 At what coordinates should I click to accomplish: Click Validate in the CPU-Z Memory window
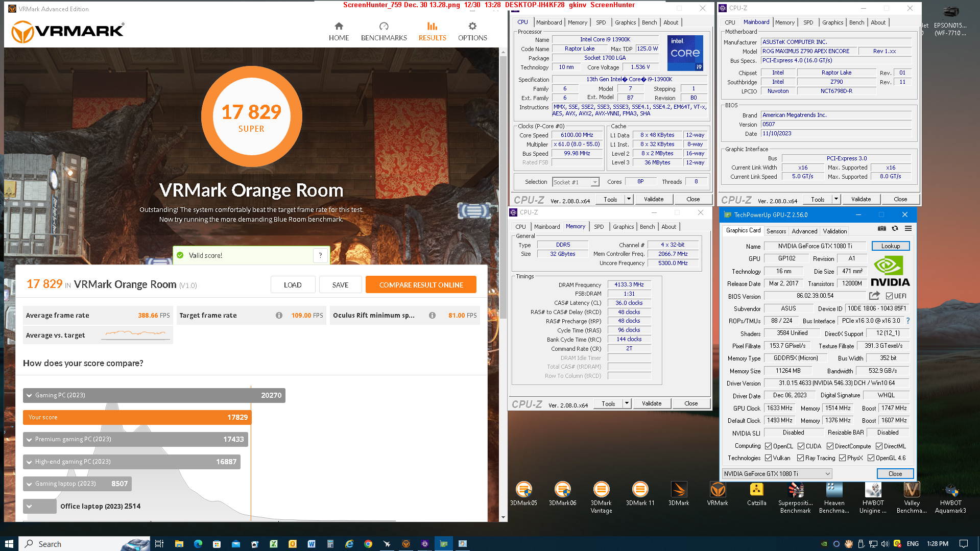(651, 403)
